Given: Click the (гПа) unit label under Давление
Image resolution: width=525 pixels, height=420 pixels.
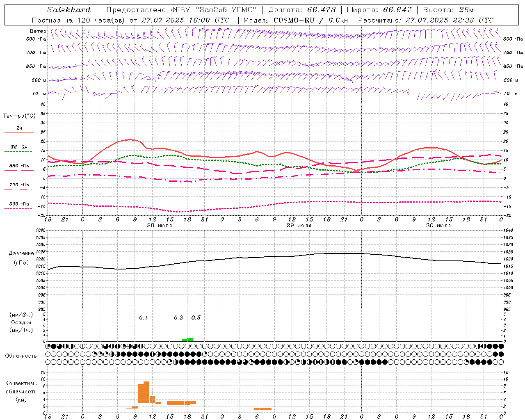Looking at the screenshot, I should click(21, 263).
